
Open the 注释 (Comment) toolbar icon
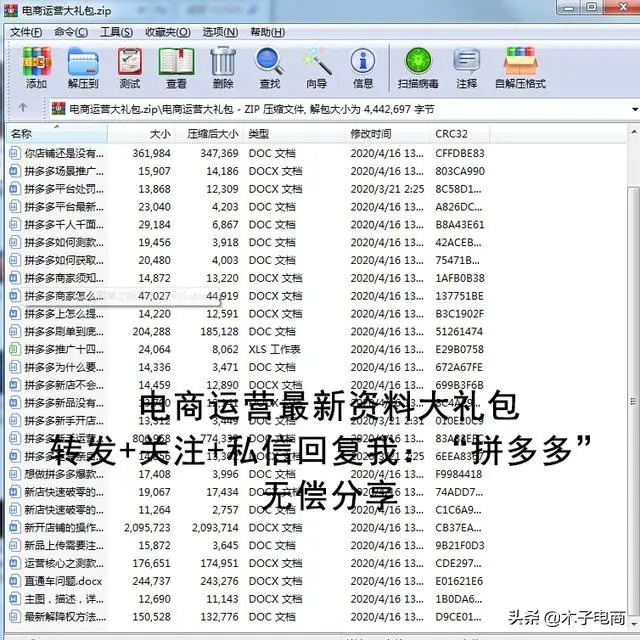coord(466,68)
